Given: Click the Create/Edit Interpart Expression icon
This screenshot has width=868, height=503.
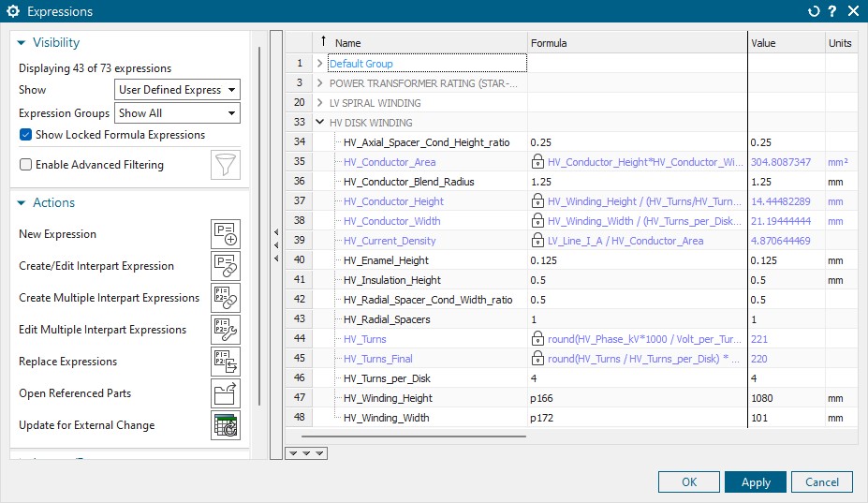Looking at the screenshot, I should [225, 266].
